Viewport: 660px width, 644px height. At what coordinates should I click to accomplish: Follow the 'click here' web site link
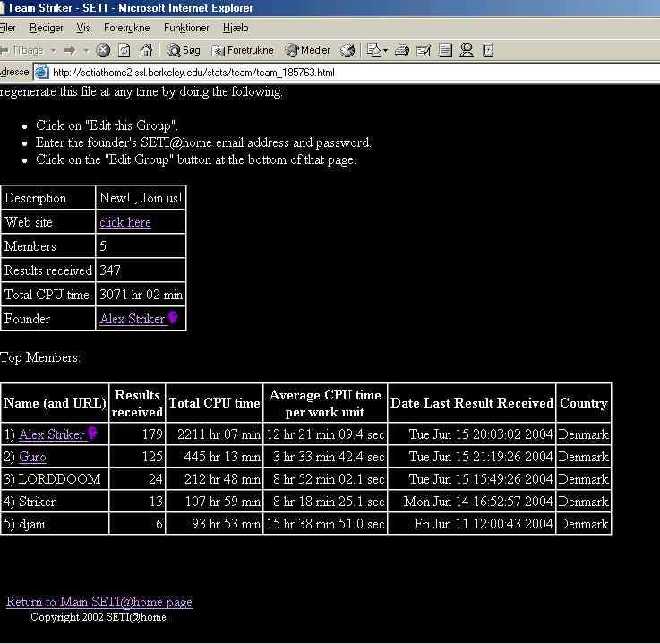(x=125, y=222)
